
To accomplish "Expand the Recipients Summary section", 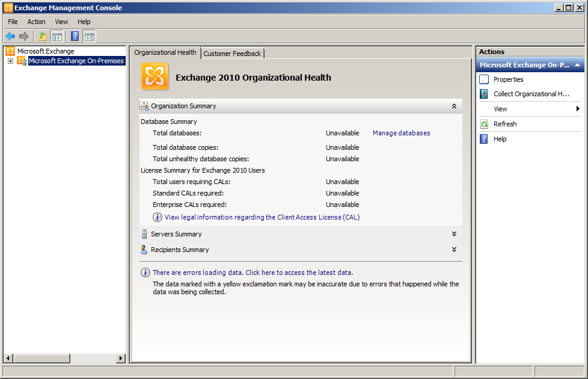I will 454,250.
